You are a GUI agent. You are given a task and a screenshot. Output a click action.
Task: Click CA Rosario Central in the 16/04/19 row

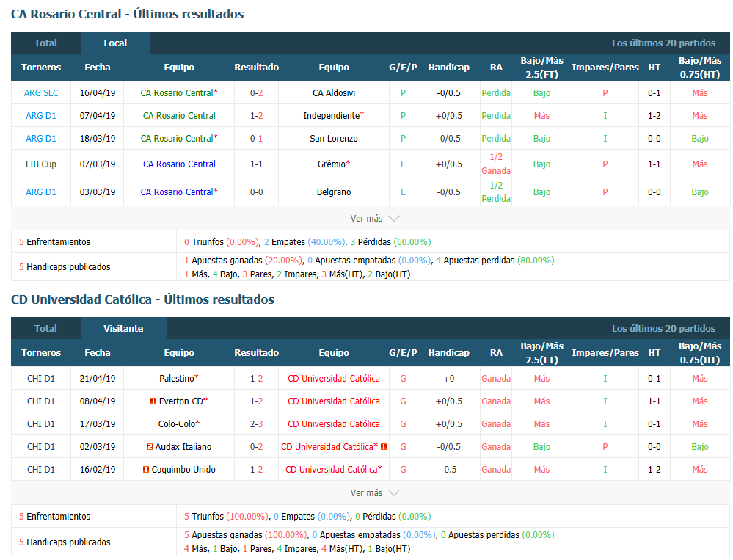177,93
